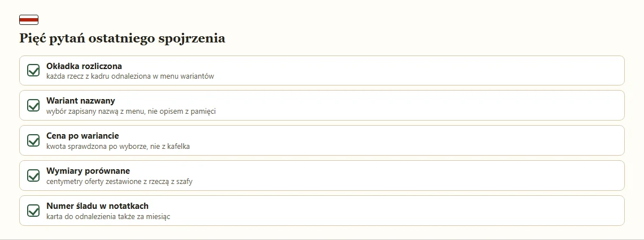The height and width of the screenshot is (240, 644).
Task: Untick the 'Cena po wariancie' checkbox
Action: 33,140
